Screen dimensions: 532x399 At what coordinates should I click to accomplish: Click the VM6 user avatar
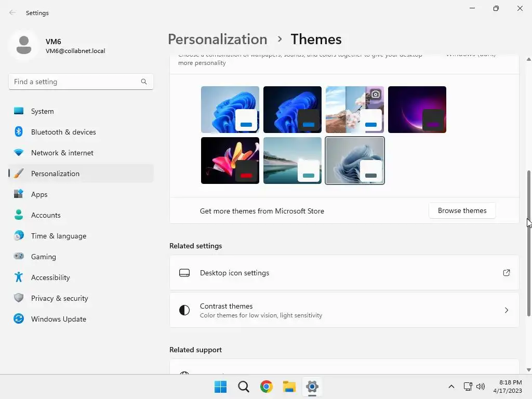pyautogui.click(x=24, y=45)
